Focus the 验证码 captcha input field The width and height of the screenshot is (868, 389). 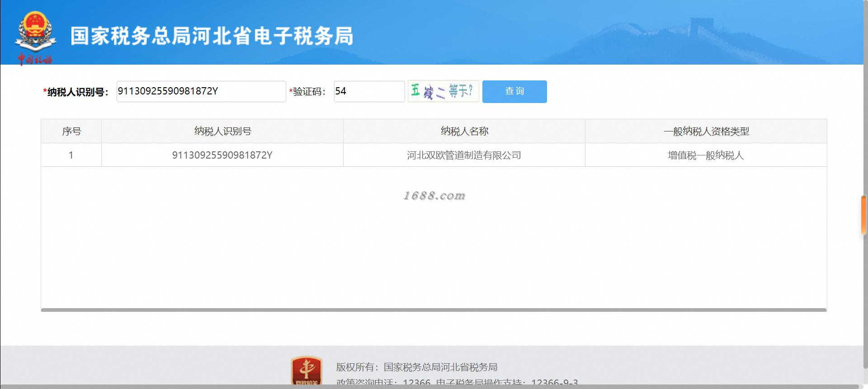click(x=369, y=91)
